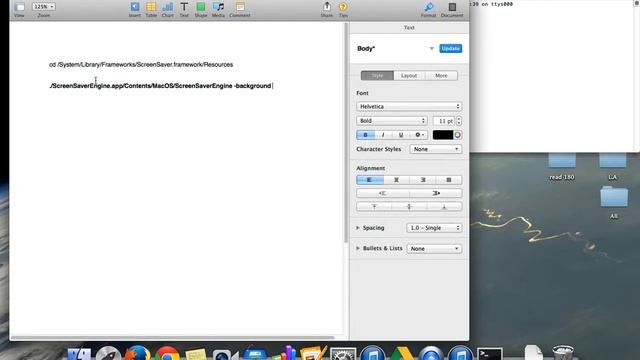
Task: Click the increase indent button
Action: click(x=436, y=193)
